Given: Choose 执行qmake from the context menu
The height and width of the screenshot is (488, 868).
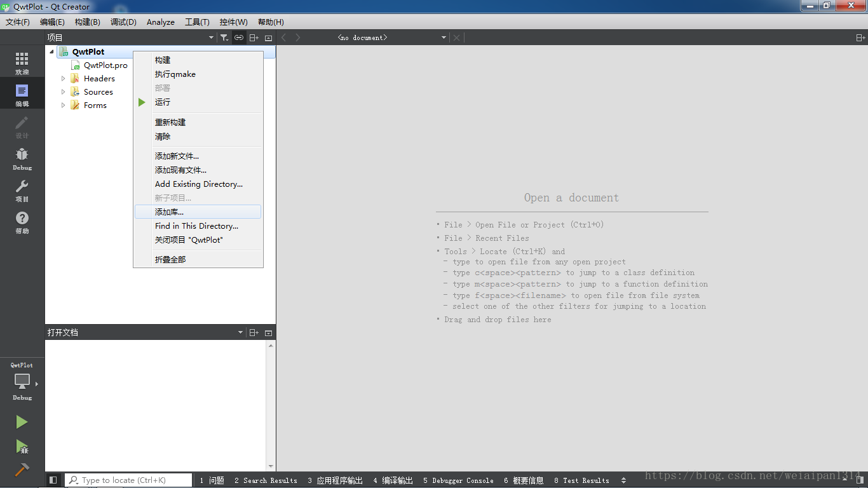Looking at the screenshot, I should pos(198,74).
